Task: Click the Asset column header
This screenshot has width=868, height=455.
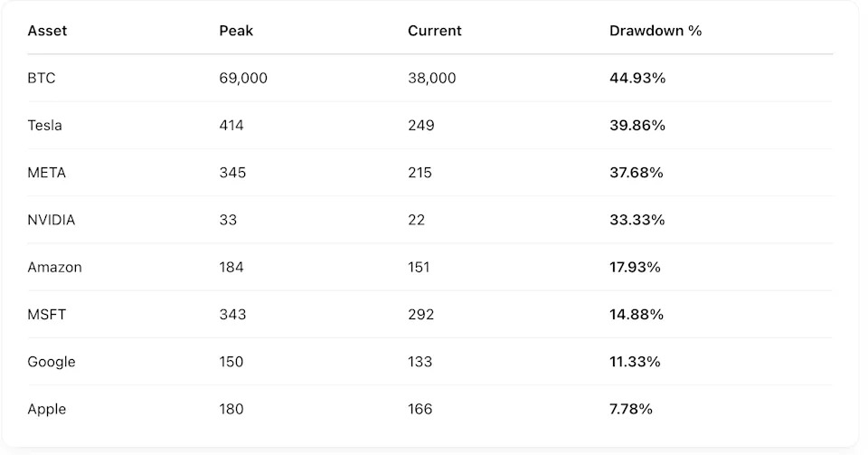Action: pyautogui.click(x=47, y=31)
